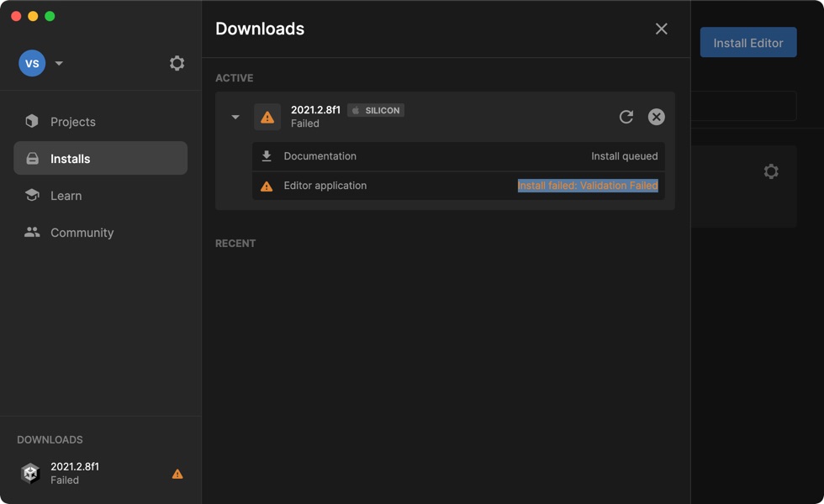Click the warning icon beside Editor application
The height and width of the screenshot is (504, 824).
267,186
